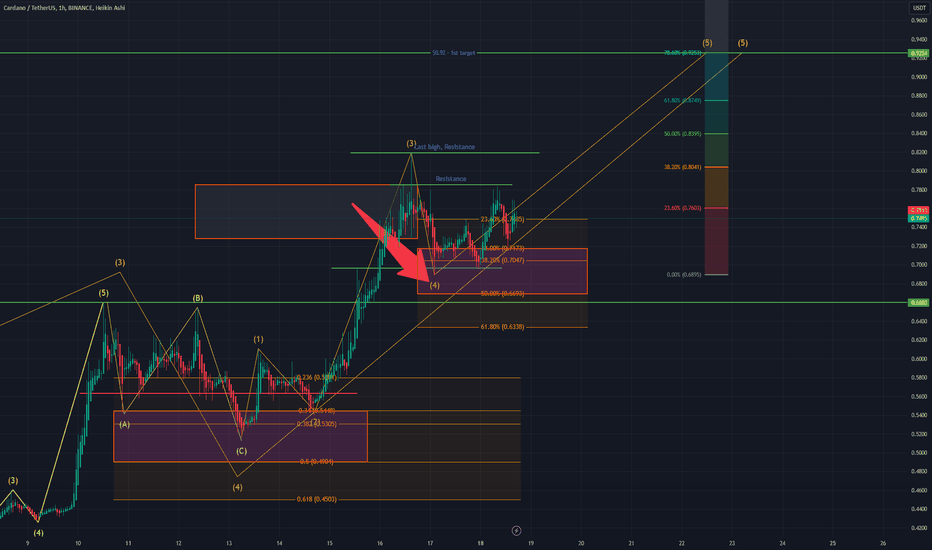Click the 78.60% (0.9253) Fibonacci level label
Image resolution: width=932 pixels, height=550 pixels.
pos(682,53)
